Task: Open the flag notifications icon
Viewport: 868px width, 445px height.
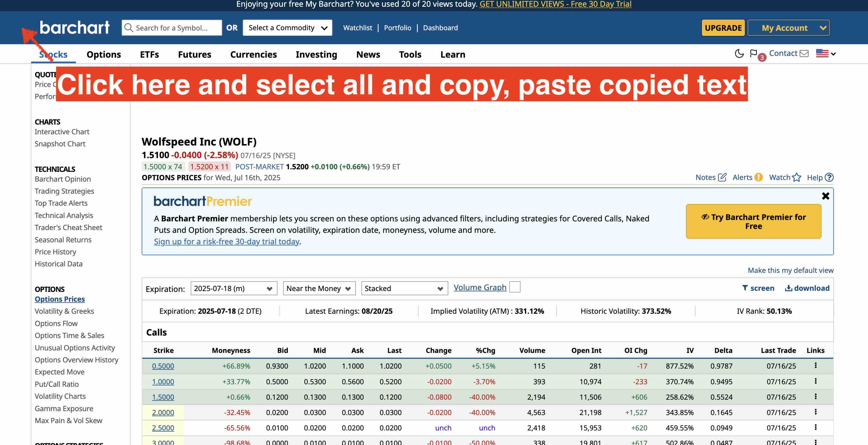Action: (754, 53)
